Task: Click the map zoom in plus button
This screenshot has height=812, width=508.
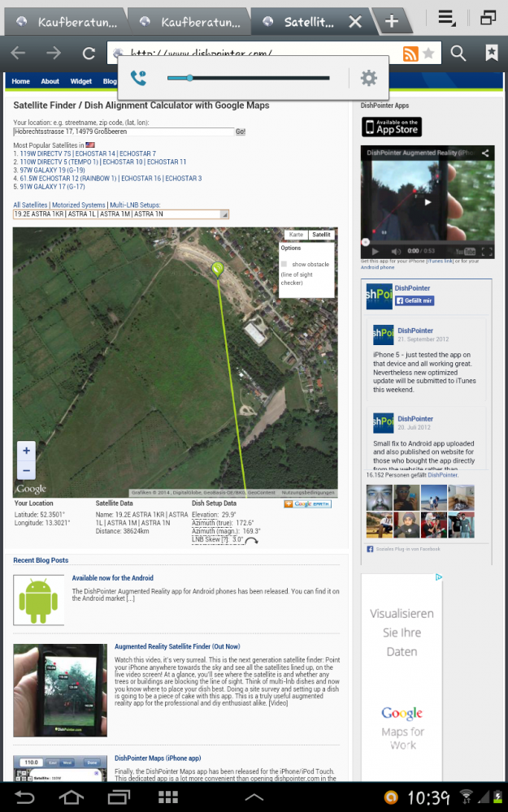Action: point(26,451)
